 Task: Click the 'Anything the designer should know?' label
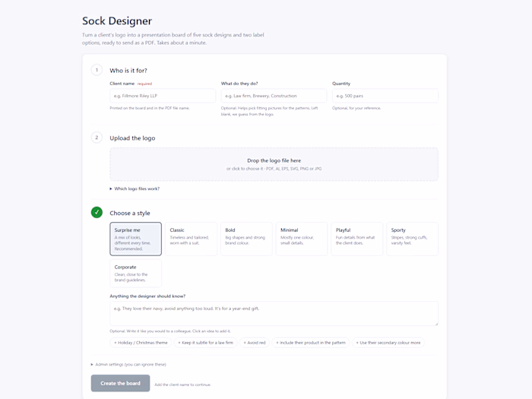[x=147, y=296]
